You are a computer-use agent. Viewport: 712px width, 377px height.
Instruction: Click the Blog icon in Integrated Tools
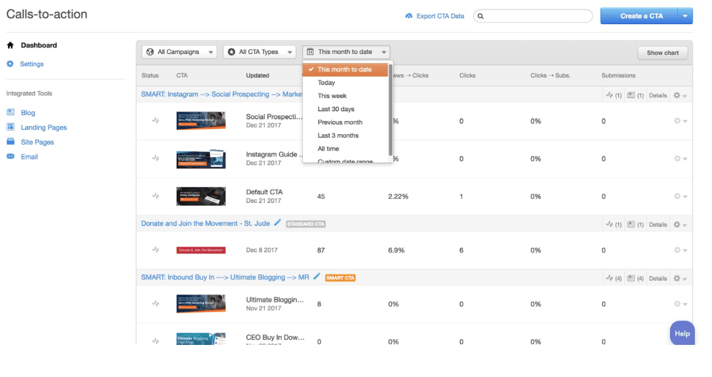pyautogui.click(x=10, y=112)
